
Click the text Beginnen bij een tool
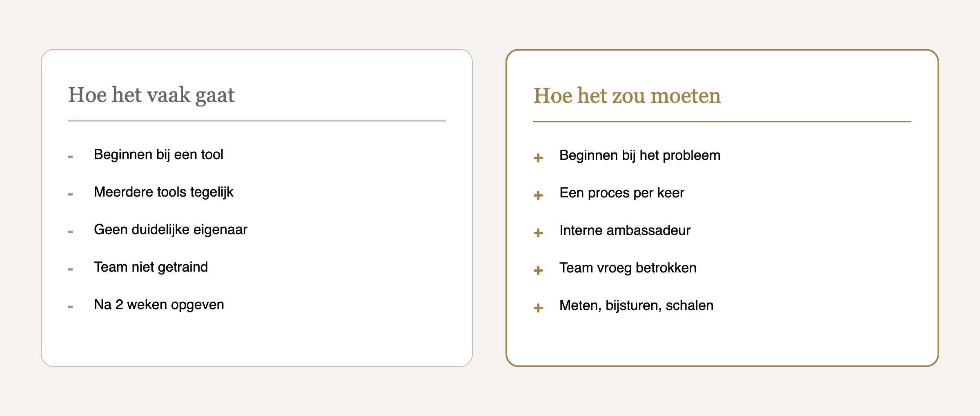[x=158, y=155]
